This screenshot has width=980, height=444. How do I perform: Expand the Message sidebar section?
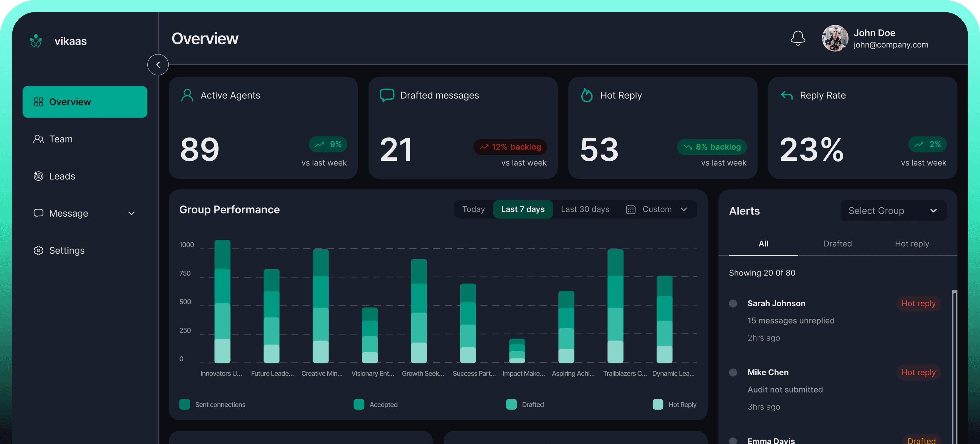click(131, 213)
